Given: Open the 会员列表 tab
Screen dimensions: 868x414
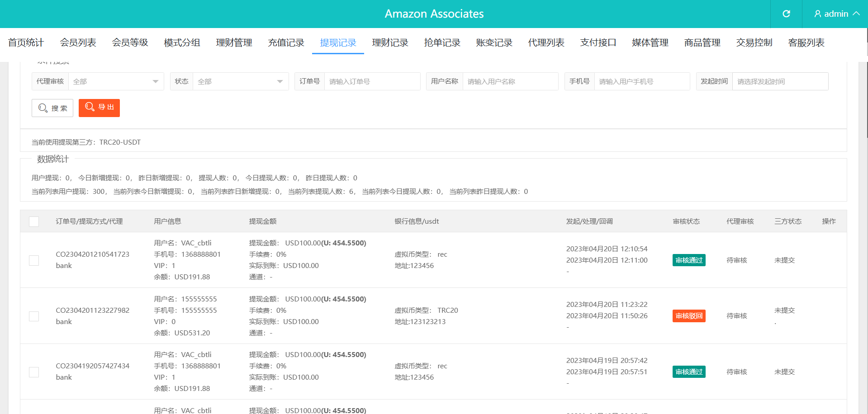Looking at the screenshot, I should coord(78,42).
